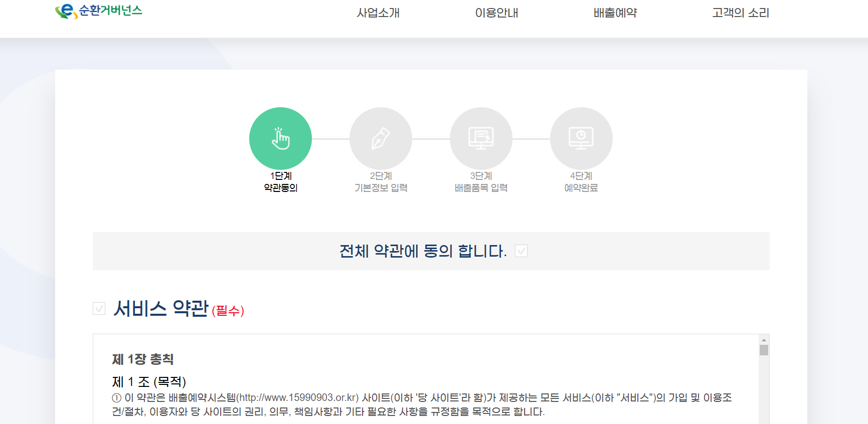The width and height of the screenshot is (868, 424).
Task: Open the 사업소개 menu
Action: [378, 13]
